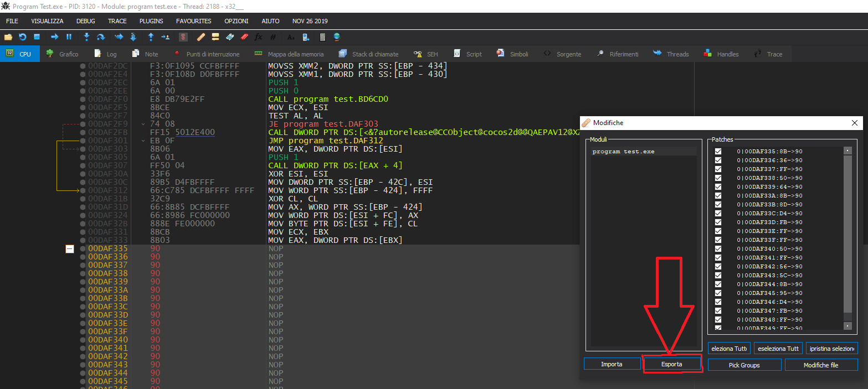Switch to the Log tab
Image resolution: width=868 pixels, height=389 pixels.
pyautogui.click(x=106, y=54)
